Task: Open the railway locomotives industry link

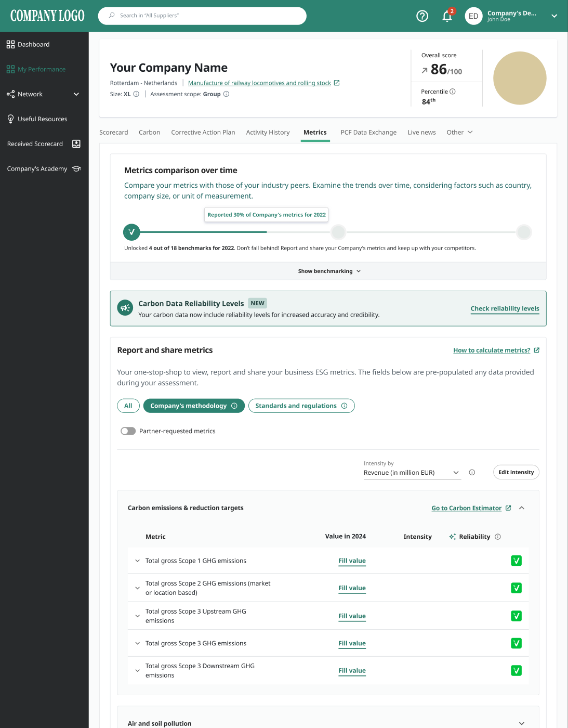Action: pyautogui.click(x=259, y=83)
